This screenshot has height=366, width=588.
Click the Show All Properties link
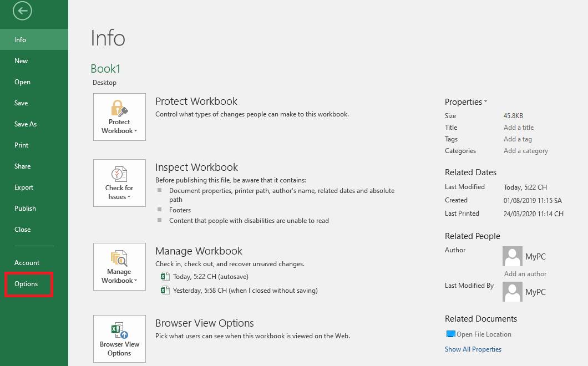[473, 349]
